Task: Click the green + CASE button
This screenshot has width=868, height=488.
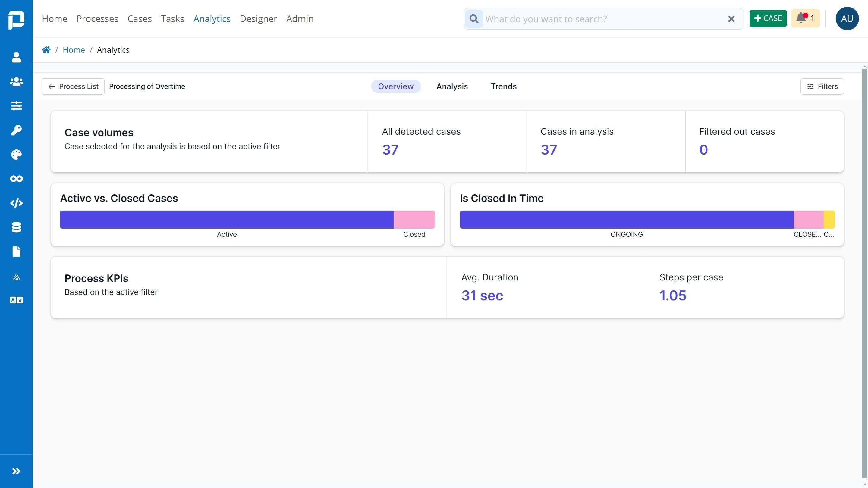Action: pos(768,18)
